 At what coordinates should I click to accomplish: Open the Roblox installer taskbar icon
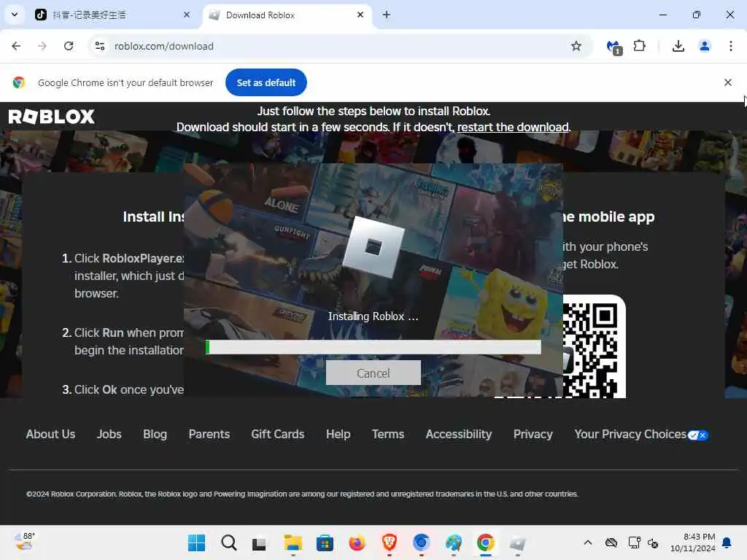(518, 542)
